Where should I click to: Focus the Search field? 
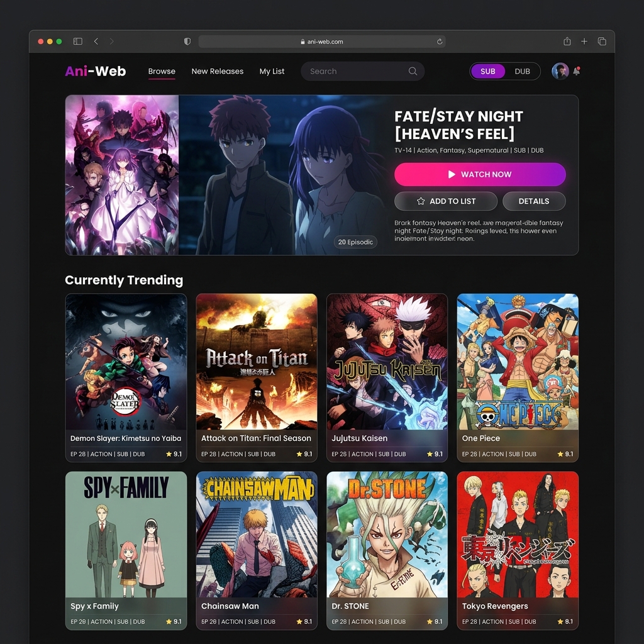[362, 71]
